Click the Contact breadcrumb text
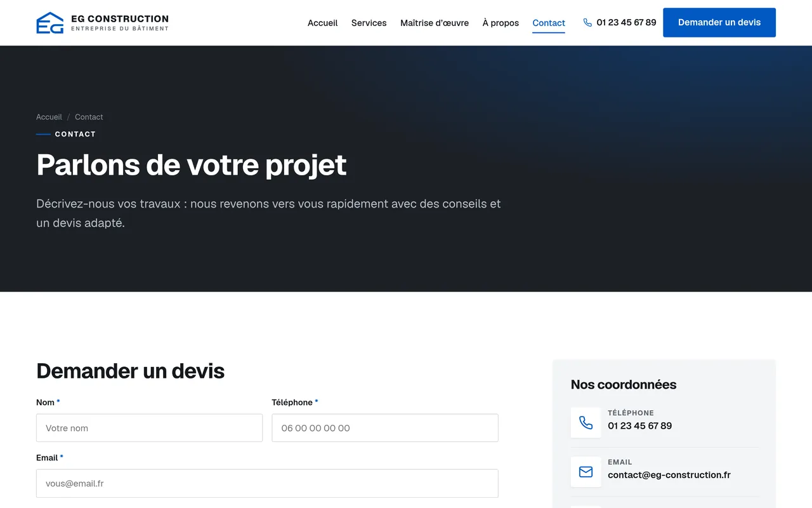The width and height of the screenshot is (812, 508). coord(89,117)
